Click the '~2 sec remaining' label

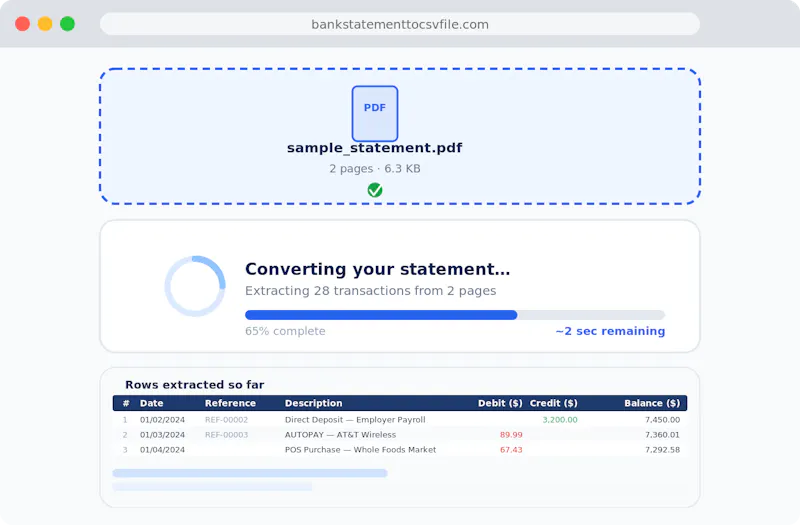610,331
